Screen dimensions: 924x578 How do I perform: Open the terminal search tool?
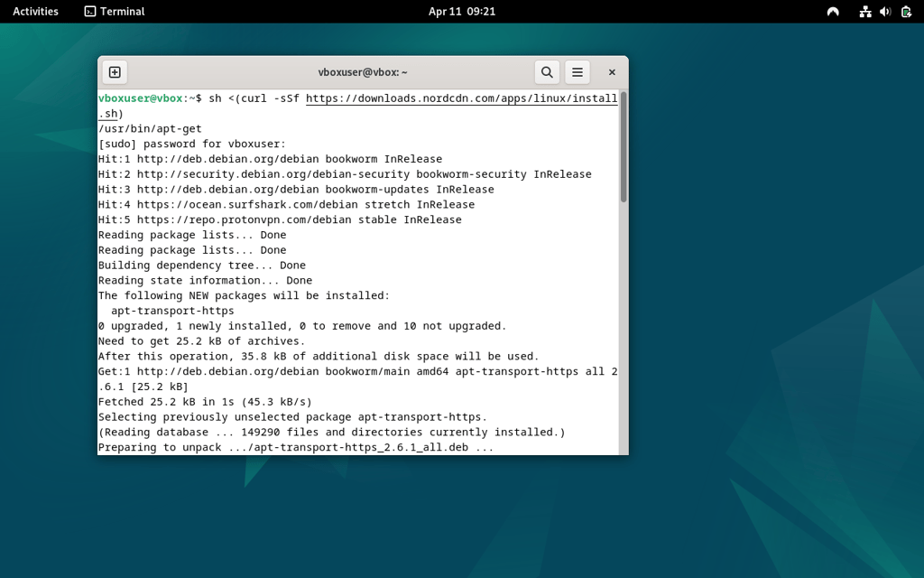pyautogui.click(x=547, y=72)
